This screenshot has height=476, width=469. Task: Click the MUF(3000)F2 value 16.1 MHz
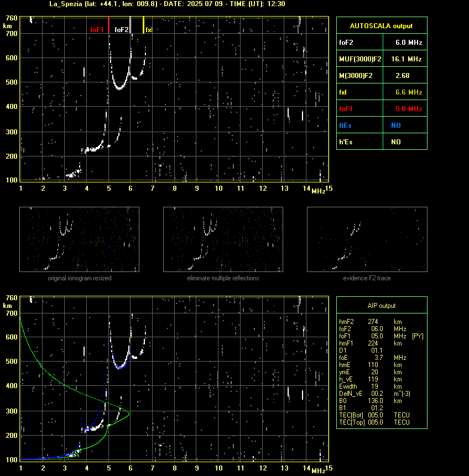407,59
